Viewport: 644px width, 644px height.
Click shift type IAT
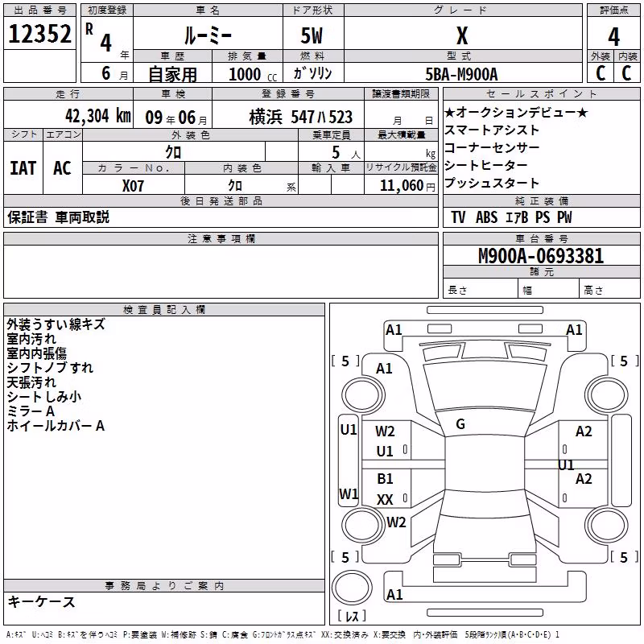pos(23,168)
